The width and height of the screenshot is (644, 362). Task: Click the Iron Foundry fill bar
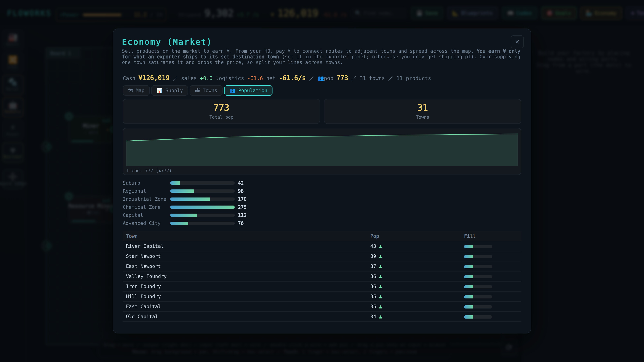click(478, 287)
